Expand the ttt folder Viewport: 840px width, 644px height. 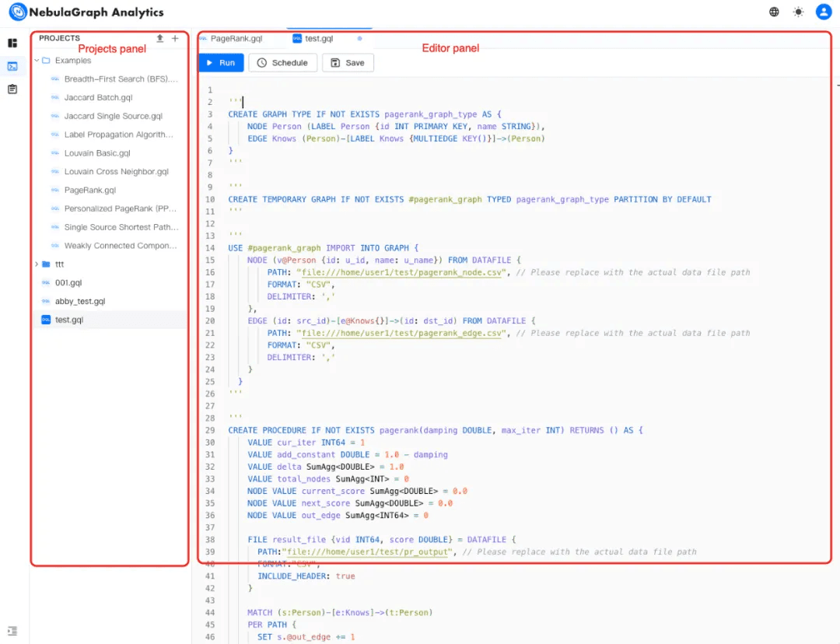click(37, 264)
